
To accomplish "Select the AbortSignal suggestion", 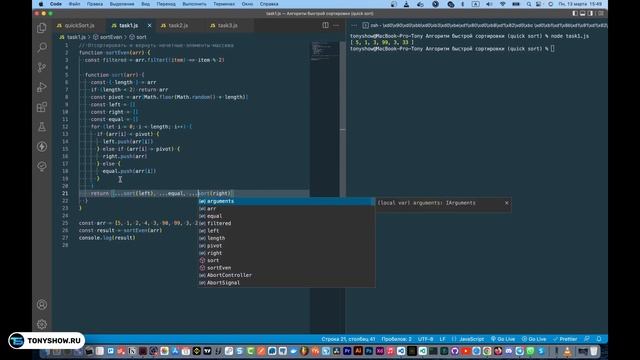I will (286, 282).
